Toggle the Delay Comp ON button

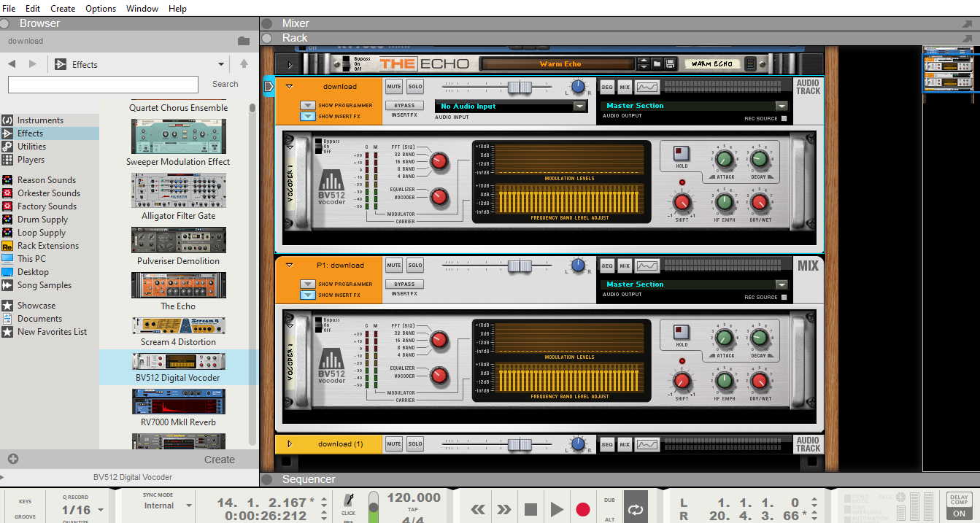(959, 514)
